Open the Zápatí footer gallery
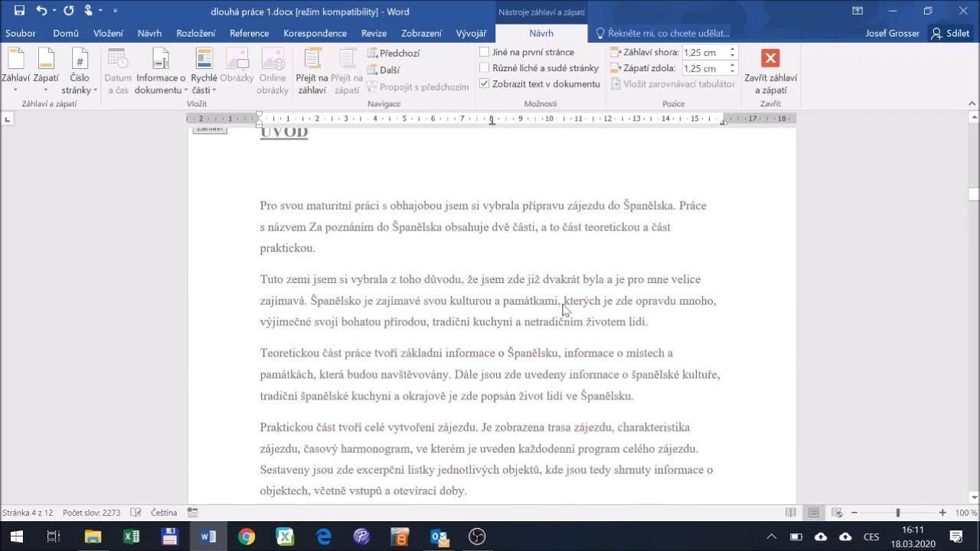980x551 pixels. [x=46, y=71]
